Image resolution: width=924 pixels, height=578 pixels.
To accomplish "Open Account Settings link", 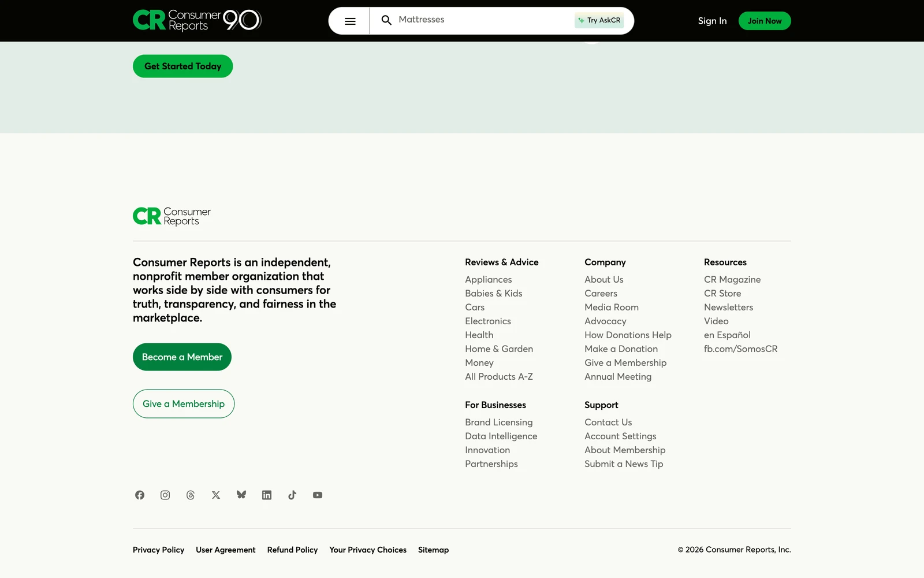I will tap(620, 436).
